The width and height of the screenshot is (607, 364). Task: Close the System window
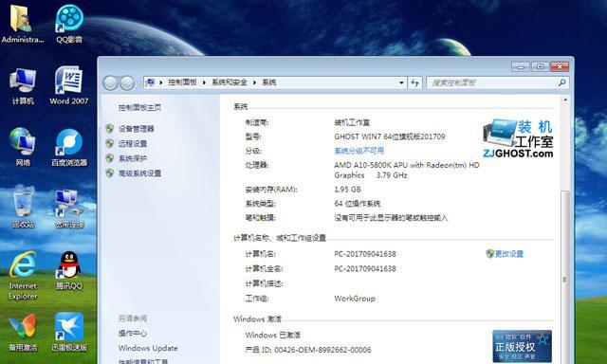coord(560,67)
